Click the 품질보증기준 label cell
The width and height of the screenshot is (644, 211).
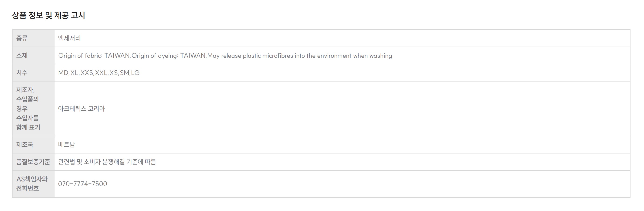pyautogui.click(x=33, y=162)
